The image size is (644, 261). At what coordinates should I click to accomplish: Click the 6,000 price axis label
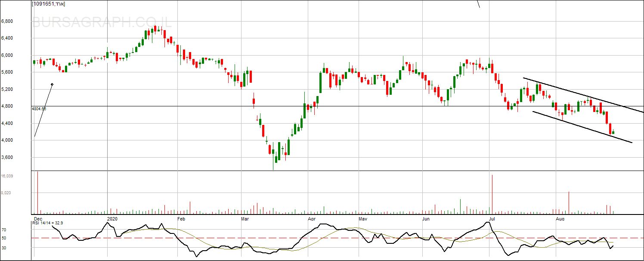[7, 55]
